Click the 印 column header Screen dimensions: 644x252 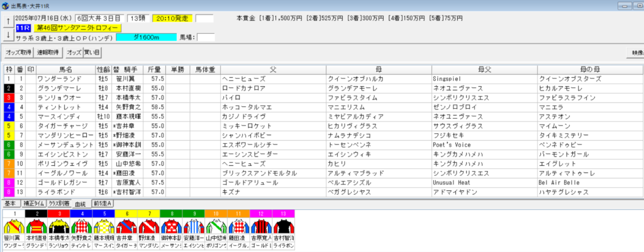31,69
